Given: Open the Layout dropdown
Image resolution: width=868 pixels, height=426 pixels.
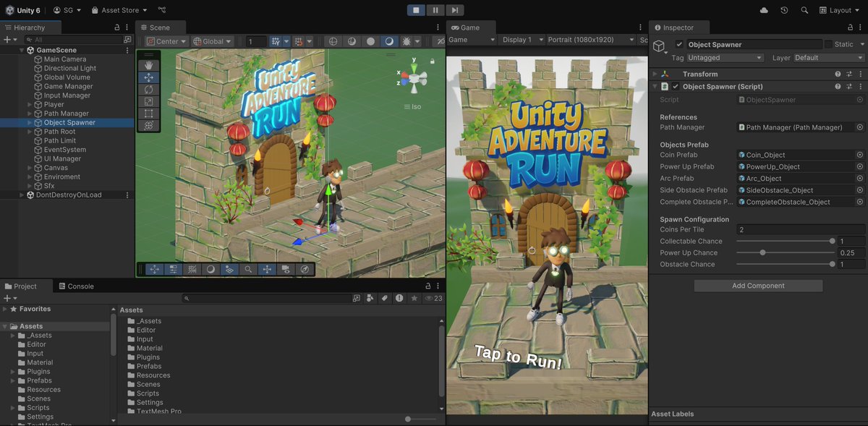Looking at the screenshot, I should (x=840, y=10).
